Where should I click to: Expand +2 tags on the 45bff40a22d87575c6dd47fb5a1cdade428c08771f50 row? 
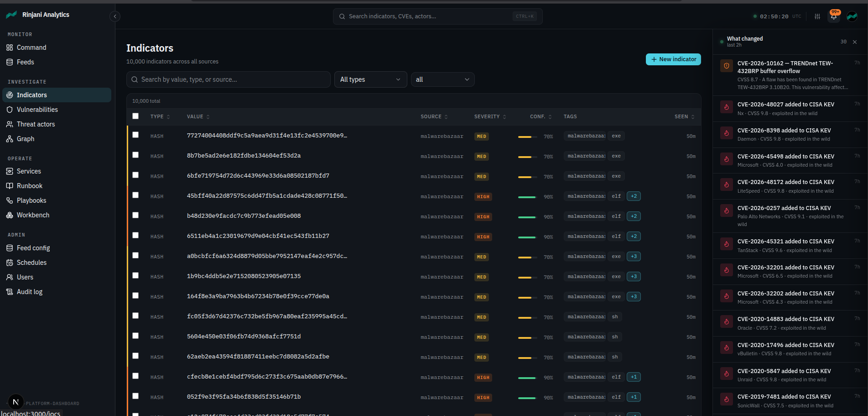(x=634, y=196)
